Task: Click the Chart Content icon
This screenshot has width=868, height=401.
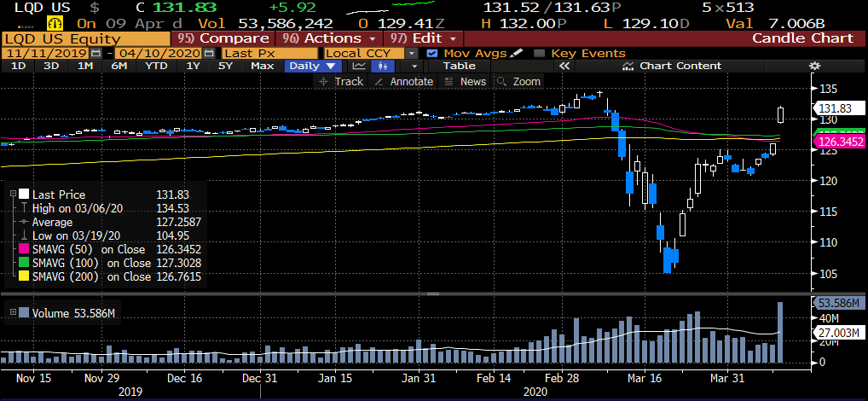Action: coord(628,66)
